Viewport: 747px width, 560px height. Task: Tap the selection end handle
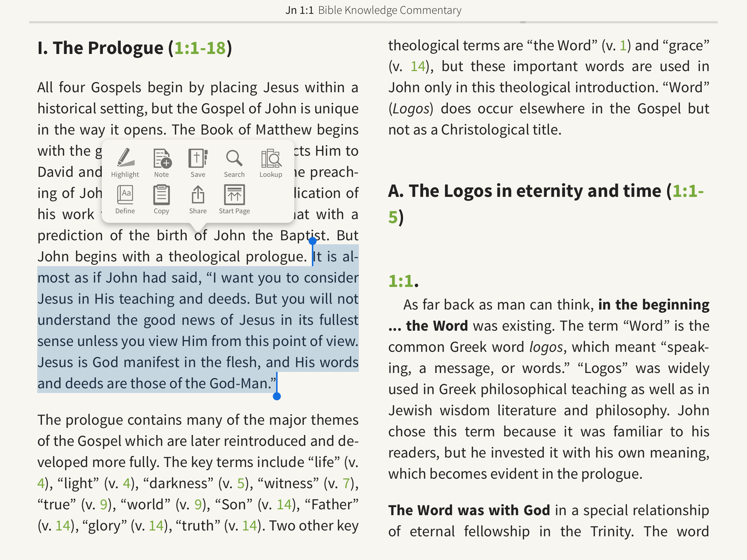coord(277,396)
